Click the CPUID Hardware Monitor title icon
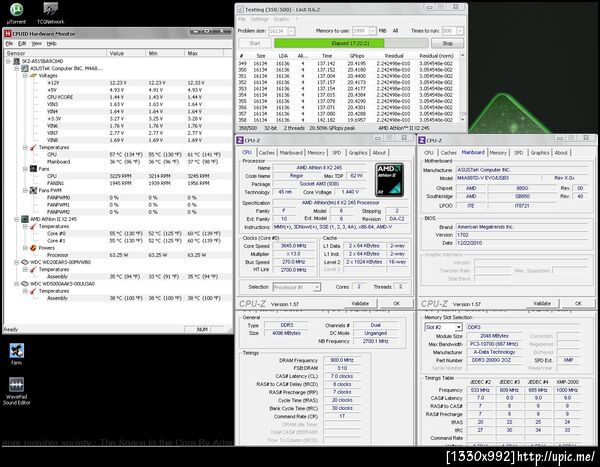This screenshot has height=467, width=600. [8, 34]
